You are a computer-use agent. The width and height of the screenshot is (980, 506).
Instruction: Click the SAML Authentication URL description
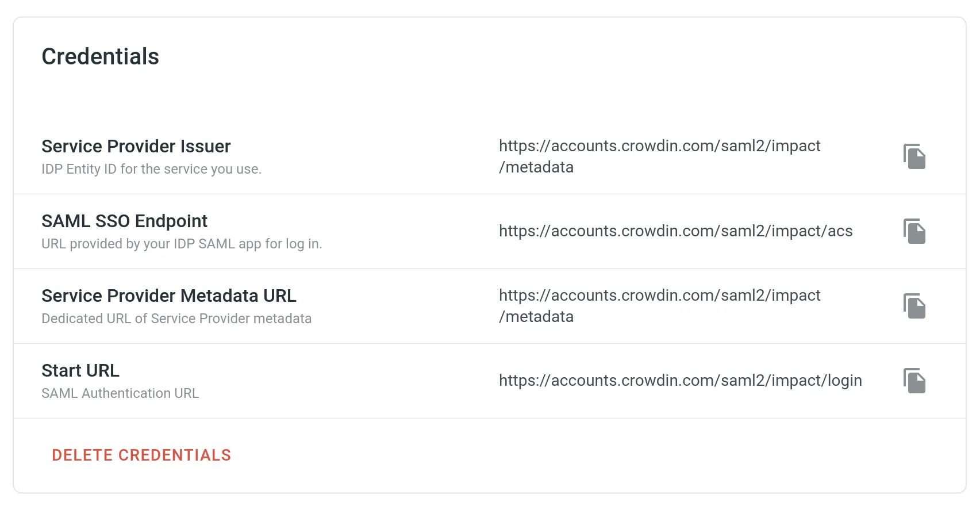tap(120, 393)
